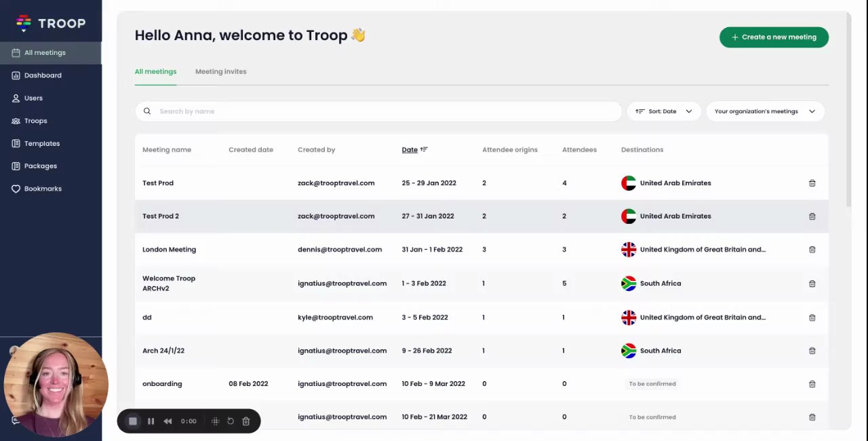Click the page's vertical scrollbar
Screen dimensions: 868x441
pyautogui.click(x=848, y=109)
